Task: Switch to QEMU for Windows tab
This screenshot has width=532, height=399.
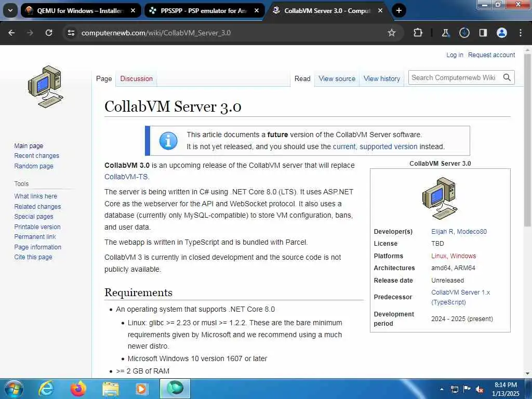Action: [81, 10]
